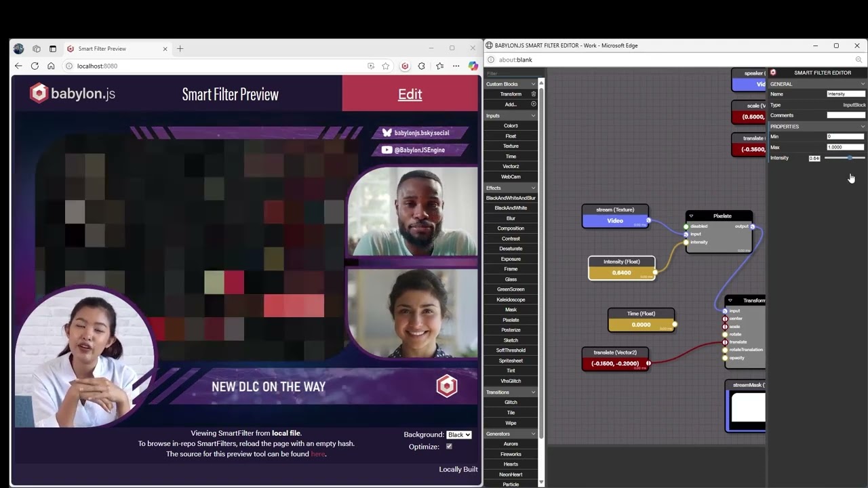Viewport: 868px width, 488px height.
Task: Click the Transform custom block entry
Action: click(511, 94)
